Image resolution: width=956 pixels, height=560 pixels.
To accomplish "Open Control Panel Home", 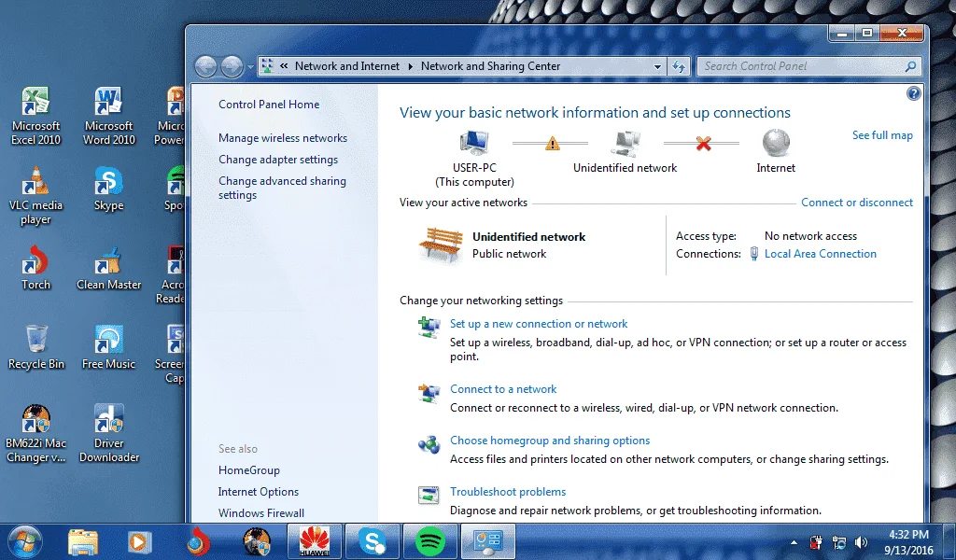I will click(269, 105).
